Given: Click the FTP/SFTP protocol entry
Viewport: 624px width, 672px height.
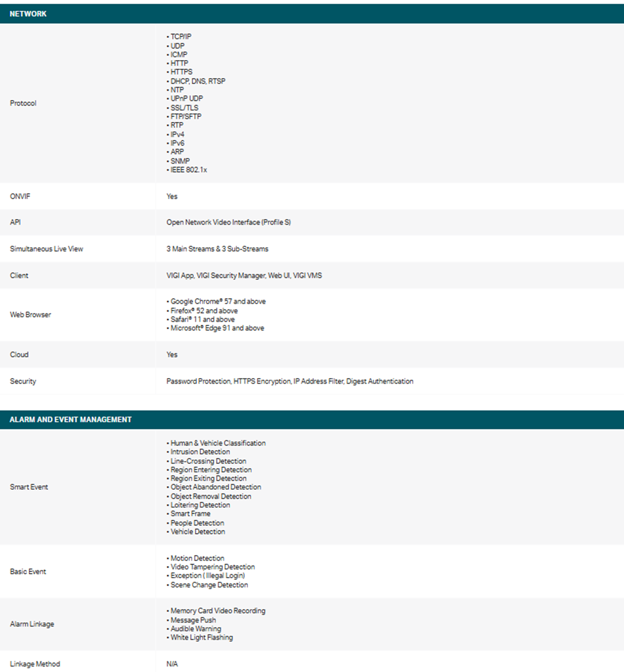Looking at the screenshot, I should click(x=186, y=116).
